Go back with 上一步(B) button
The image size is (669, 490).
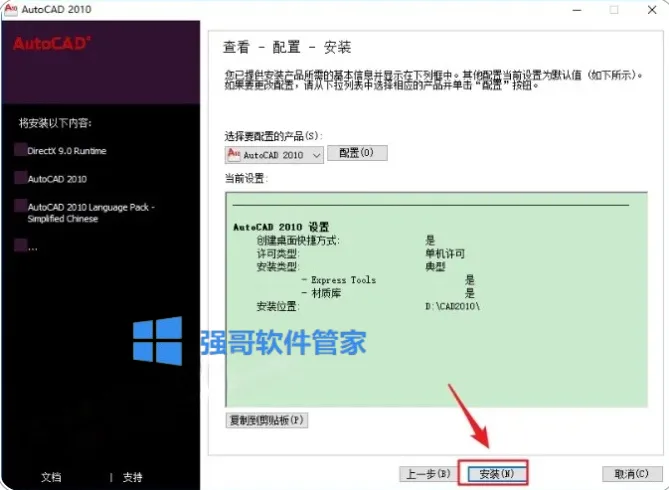(428, 474)
